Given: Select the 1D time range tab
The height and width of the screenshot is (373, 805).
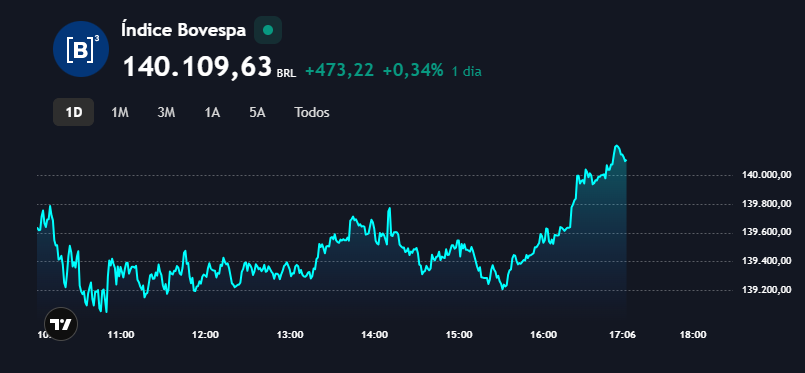Looking at the screenshot, I should coord(73,112).
